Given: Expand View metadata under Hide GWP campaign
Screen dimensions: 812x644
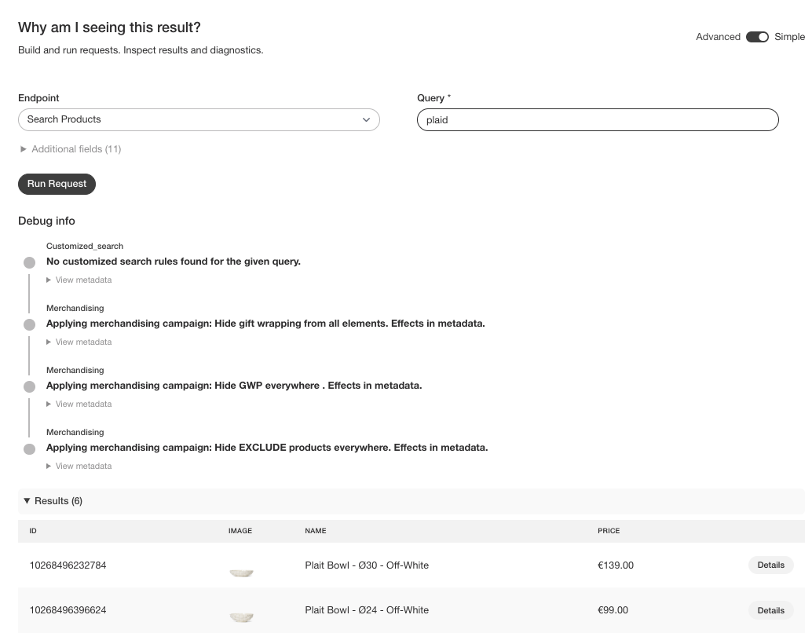Looking at the screenshot, I should pyautogui.click(x=79, y=404).
